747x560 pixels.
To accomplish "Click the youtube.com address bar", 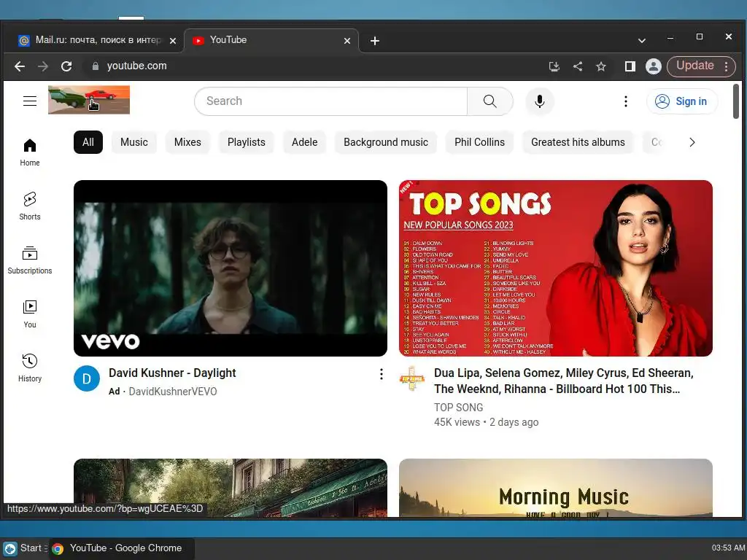I will click(x=314, y=66).
